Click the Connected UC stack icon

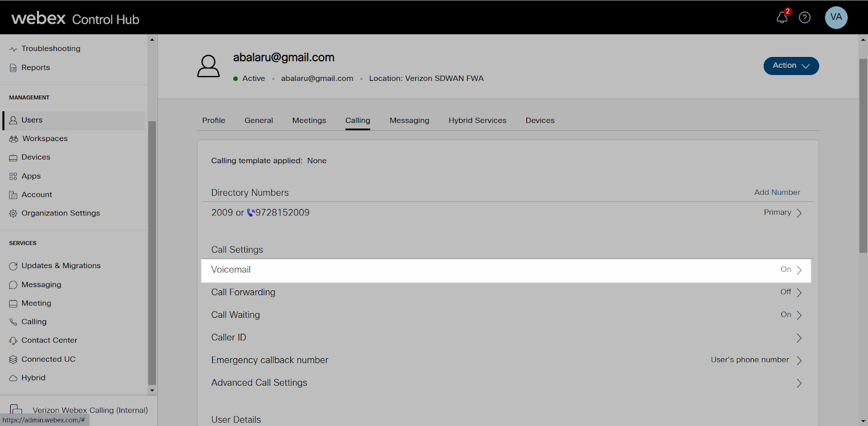click(x=13, y=359)
